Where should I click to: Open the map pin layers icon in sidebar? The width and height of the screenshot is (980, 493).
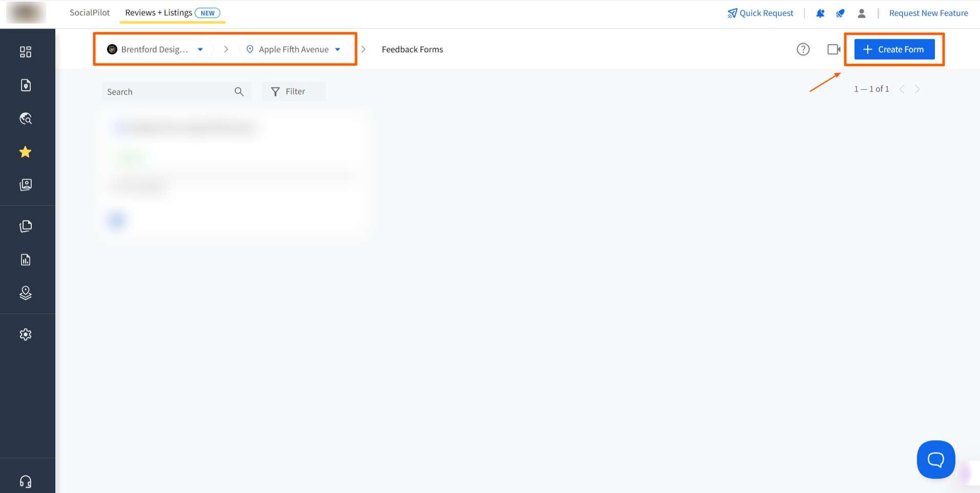click(26, 293)
